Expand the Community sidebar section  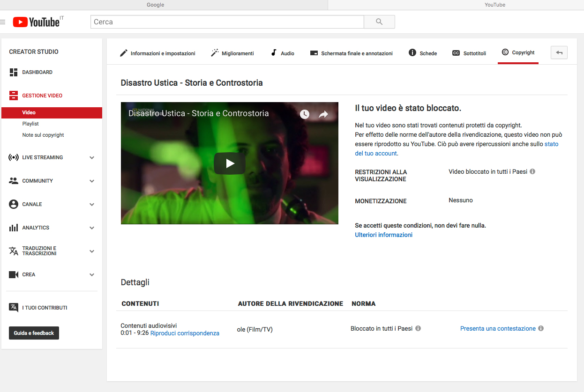pos(92,181)
